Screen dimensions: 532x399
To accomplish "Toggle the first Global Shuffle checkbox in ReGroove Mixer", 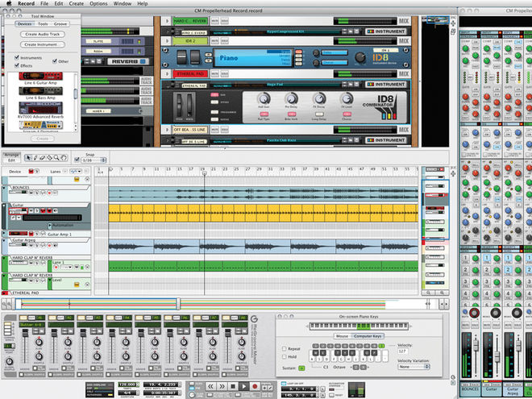I will pyautogui.click(x=21, y=375).
